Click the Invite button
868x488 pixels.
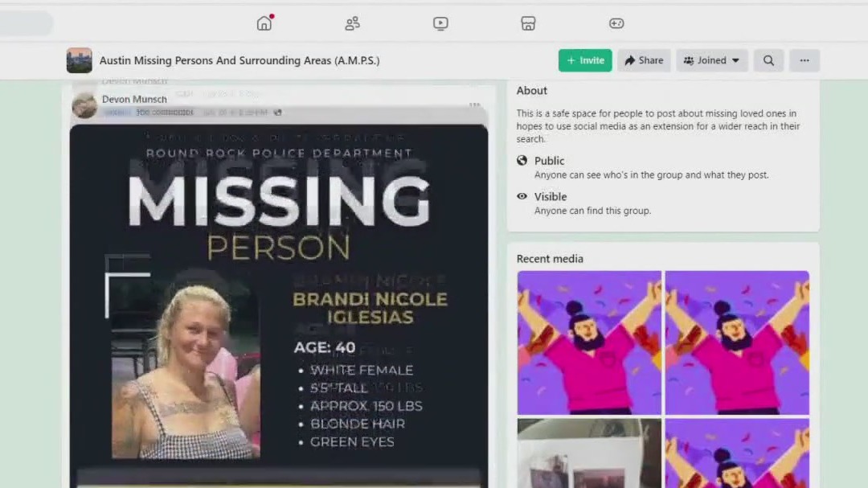coord(584,60)
